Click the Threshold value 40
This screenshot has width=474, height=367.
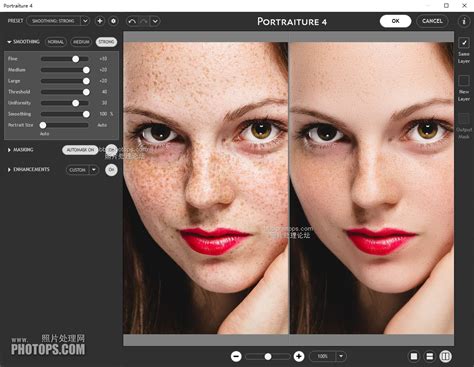104,92
